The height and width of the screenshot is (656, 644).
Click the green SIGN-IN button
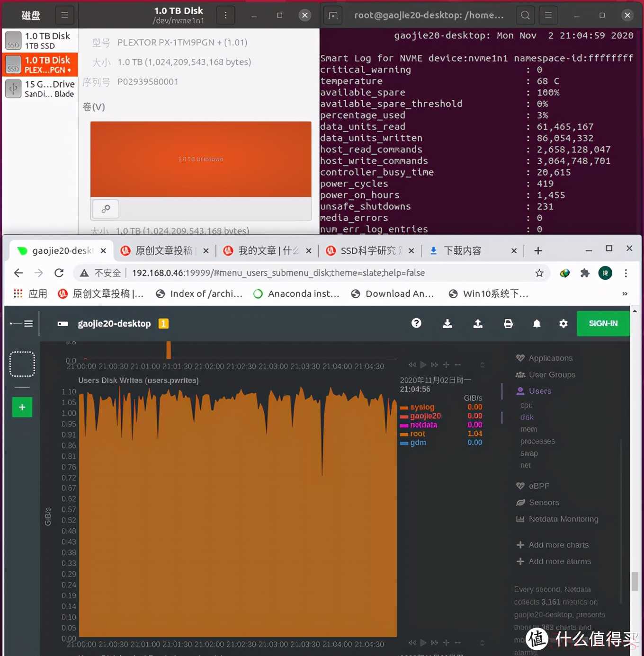(603, 324)
